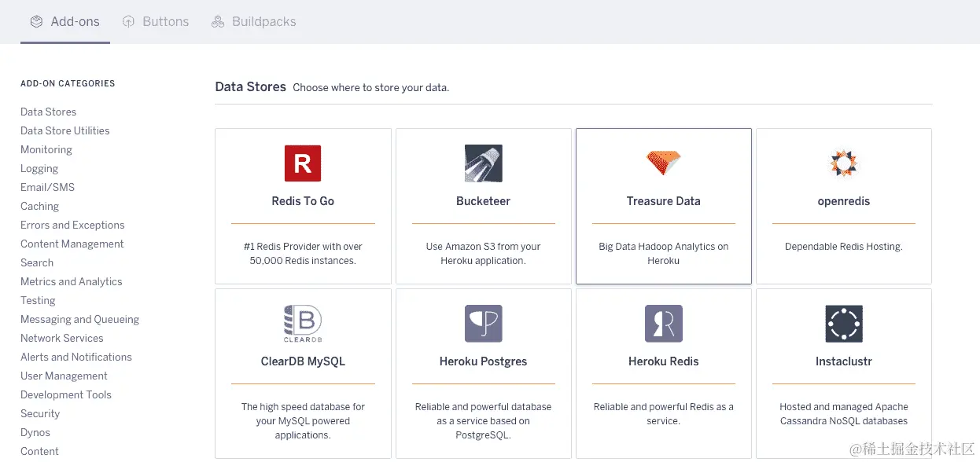Click the Instaclustr title text
Screen dimensions: 980x462
844,361
